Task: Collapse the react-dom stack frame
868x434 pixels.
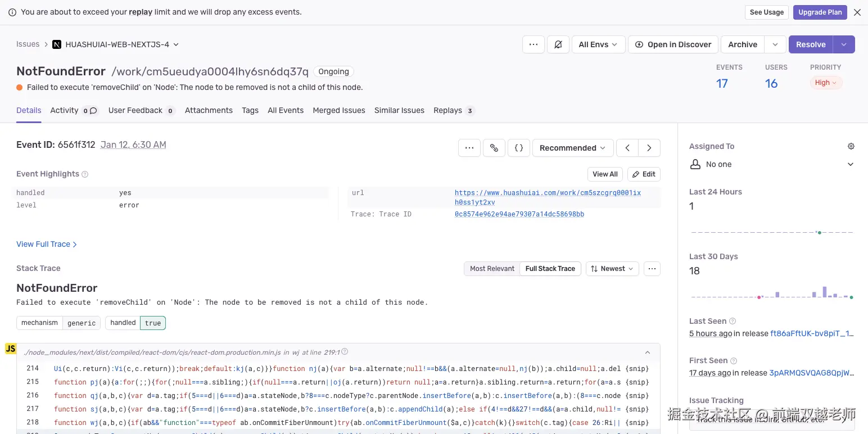Action: (x=648, y=352)
